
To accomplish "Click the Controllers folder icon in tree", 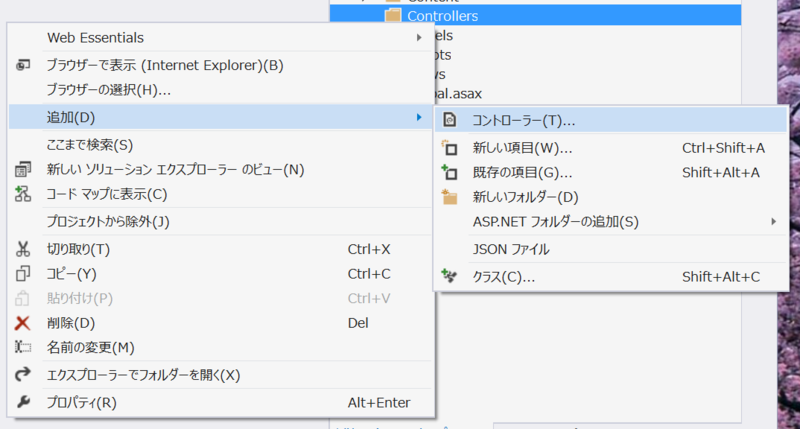I will click(393, 15).
